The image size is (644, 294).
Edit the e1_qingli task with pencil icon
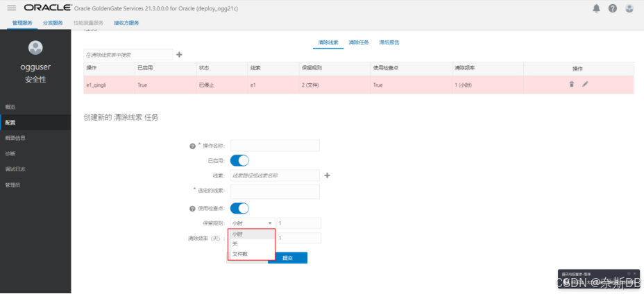coord(585,84)
